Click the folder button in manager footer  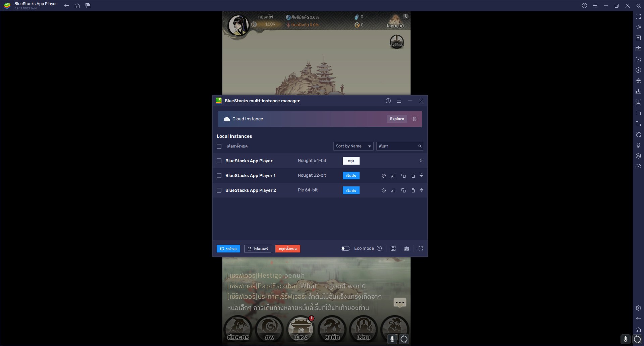coord(258,249)
